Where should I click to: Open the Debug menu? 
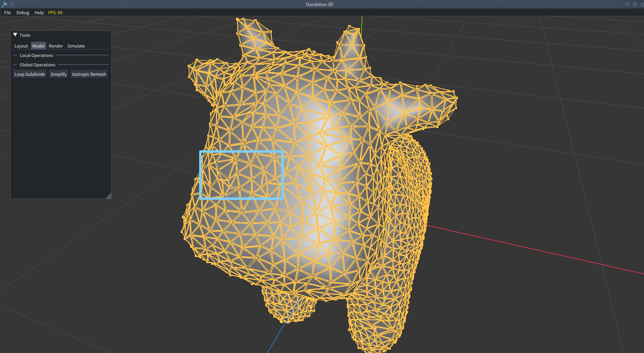coord(23,12)
